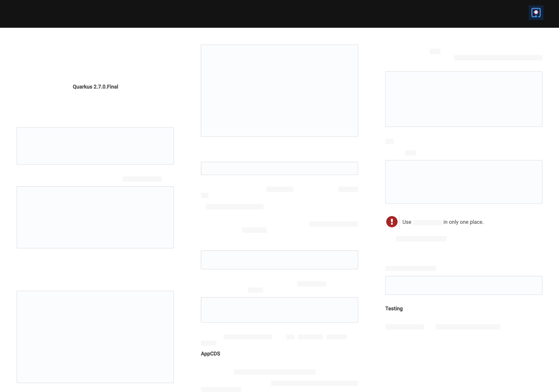Click the "in only one place." warning text
559x392 pixels.
pos(463,222)
